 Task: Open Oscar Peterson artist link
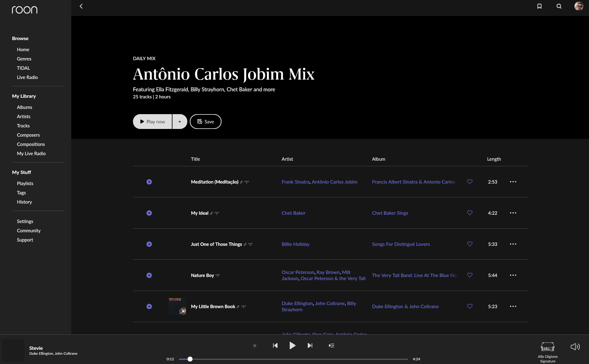pos(298,272)
